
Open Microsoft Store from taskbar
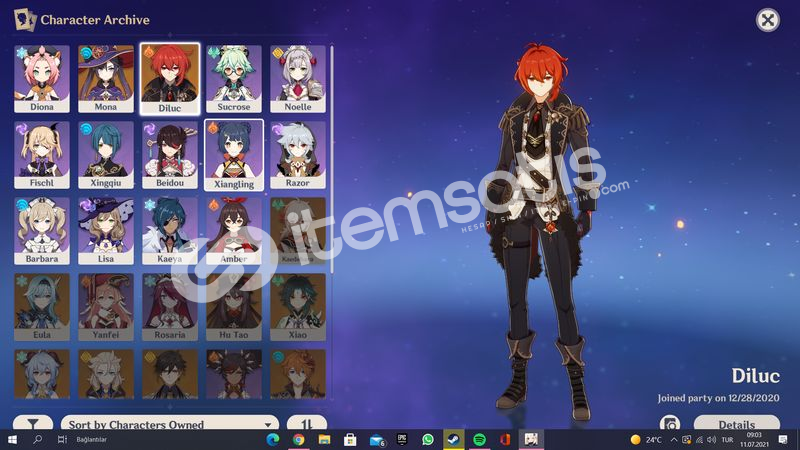(350, 440)
